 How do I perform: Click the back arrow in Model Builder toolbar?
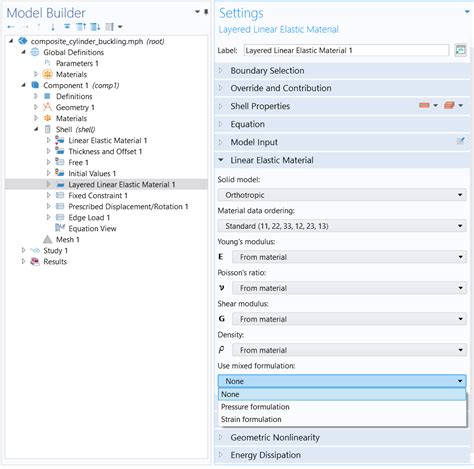tap(11, 27)
